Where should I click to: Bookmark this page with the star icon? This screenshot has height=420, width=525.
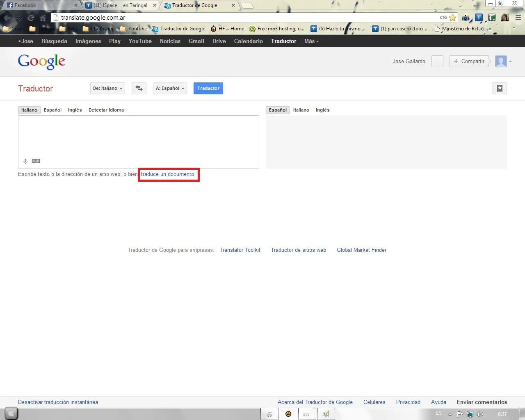click(453, 18)
